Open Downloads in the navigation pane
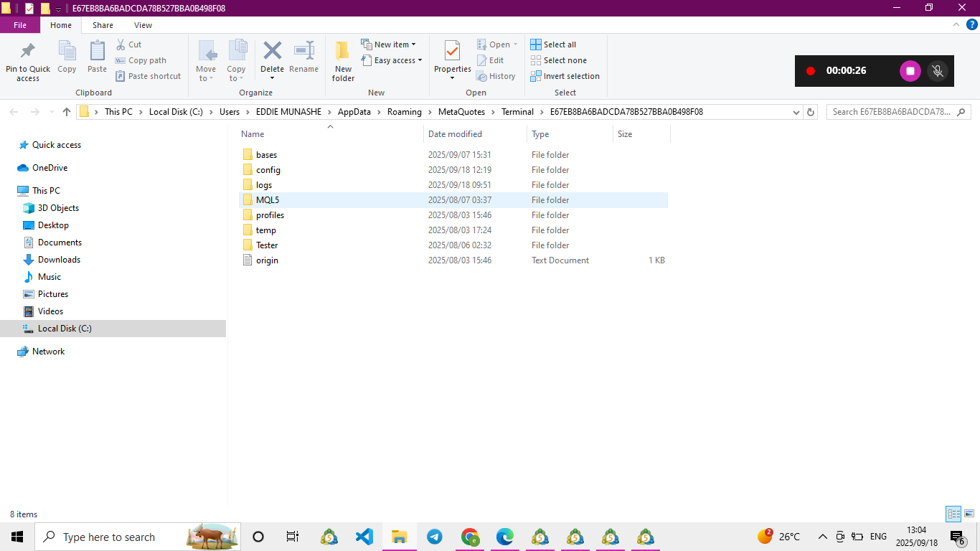 pos(59,260)
